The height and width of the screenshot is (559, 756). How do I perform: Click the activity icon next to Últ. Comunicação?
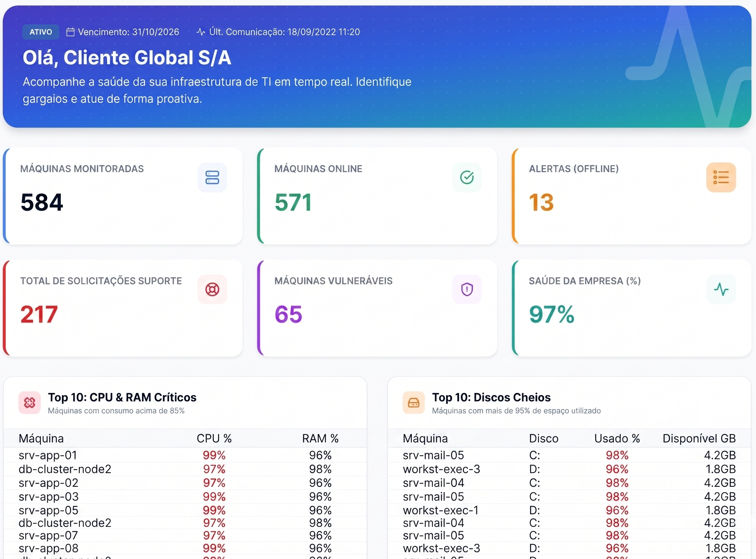(201, 32)
